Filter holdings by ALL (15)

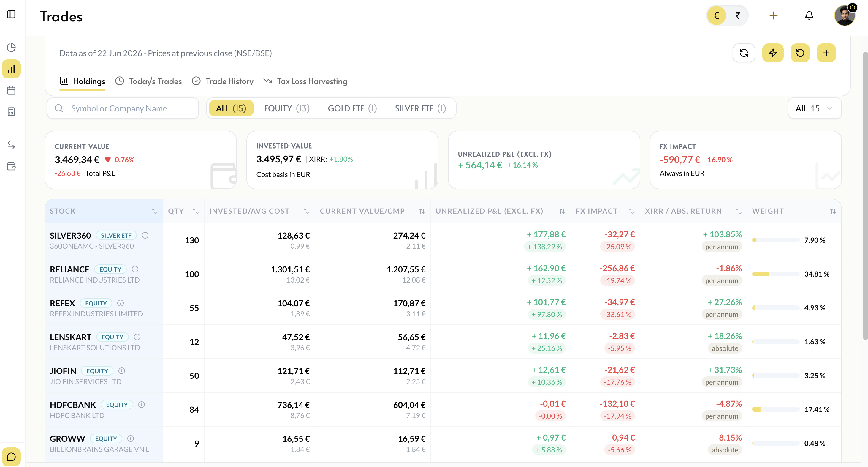coord(231,108)
